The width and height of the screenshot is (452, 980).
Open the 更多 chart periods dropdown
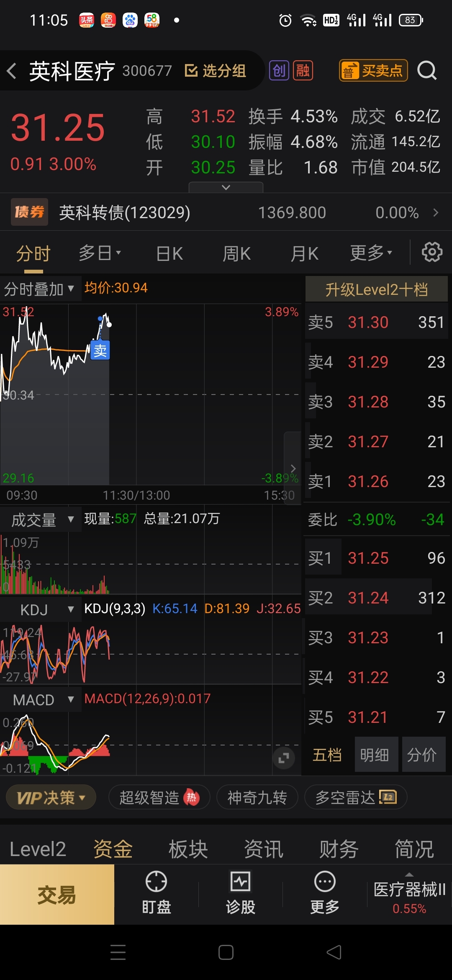[x=371, y=253]
